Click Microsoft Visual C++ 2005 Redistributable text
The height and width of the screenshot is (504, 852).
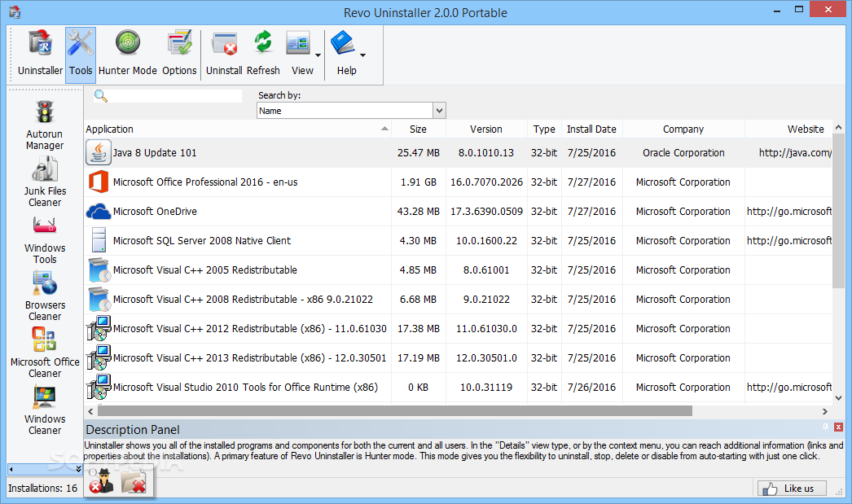coord(204,270)
